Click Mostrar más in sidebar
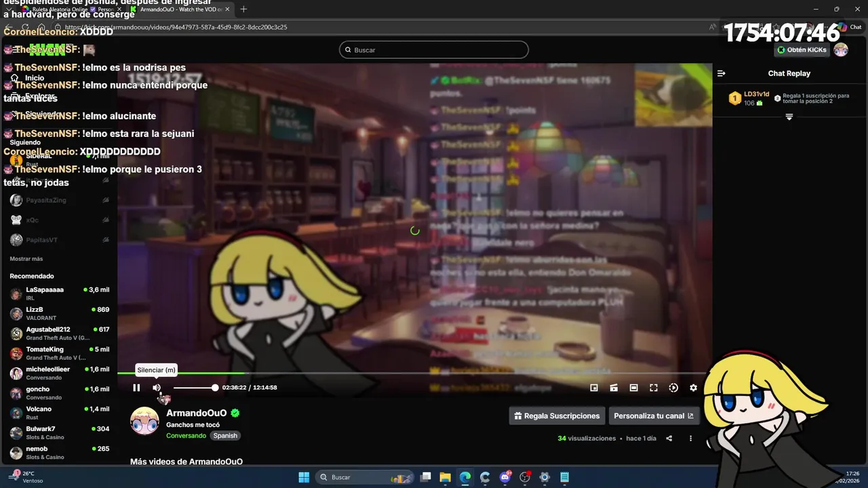 point(26,259)
